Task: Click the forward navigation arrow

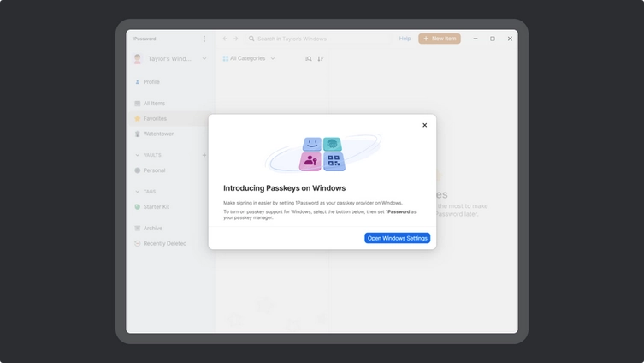Action: point(236,39)
